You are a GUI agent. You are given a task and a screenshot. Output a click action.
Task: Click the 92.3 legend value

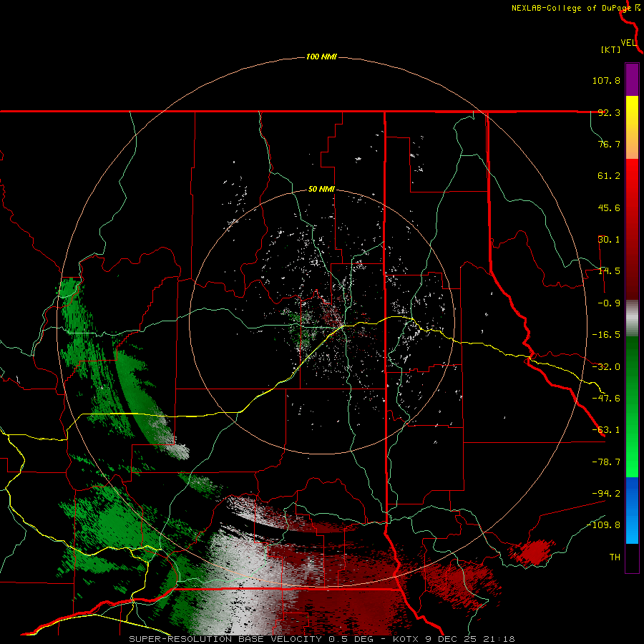pyautogui.click(x=609, y=112)
